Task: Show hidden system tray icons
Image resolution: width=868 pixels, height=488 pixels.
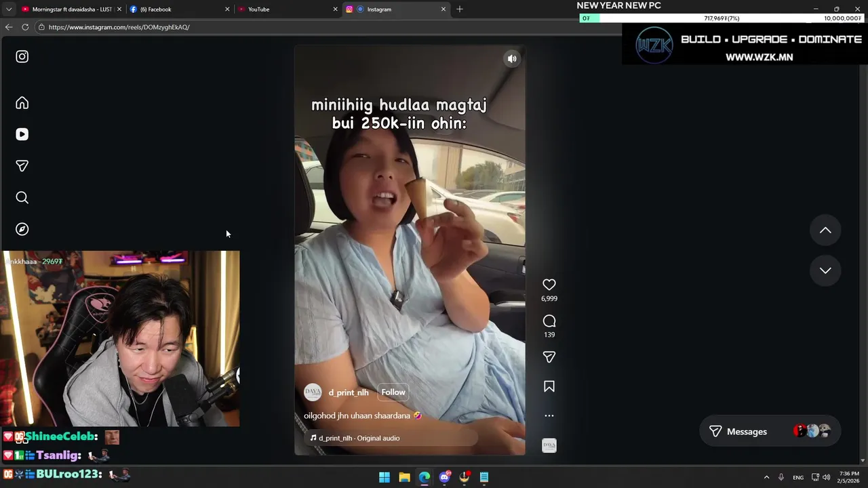Action: (767, 477)
